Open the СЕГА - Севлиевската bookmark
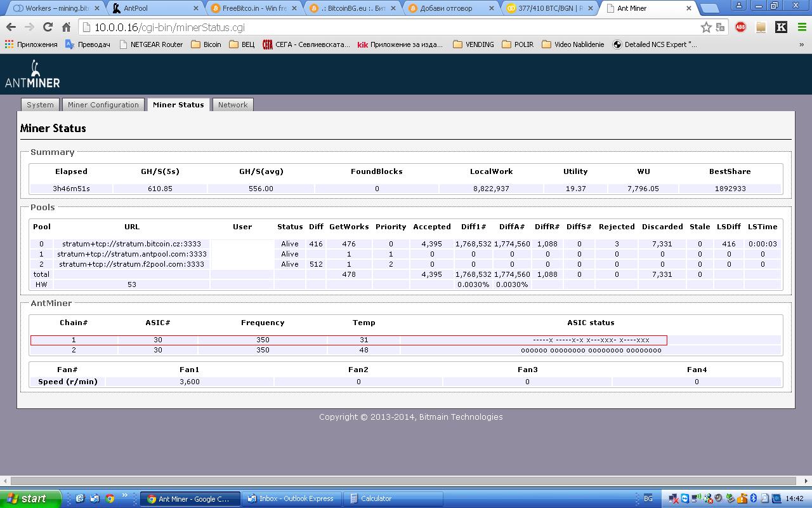This screenshot has width=812, height=508. [306, 44]
